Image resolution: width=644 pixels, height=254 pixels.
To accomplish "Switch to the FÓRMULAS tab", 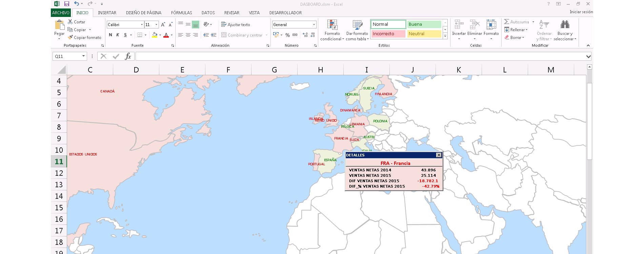I will click(x=181, y=13).
